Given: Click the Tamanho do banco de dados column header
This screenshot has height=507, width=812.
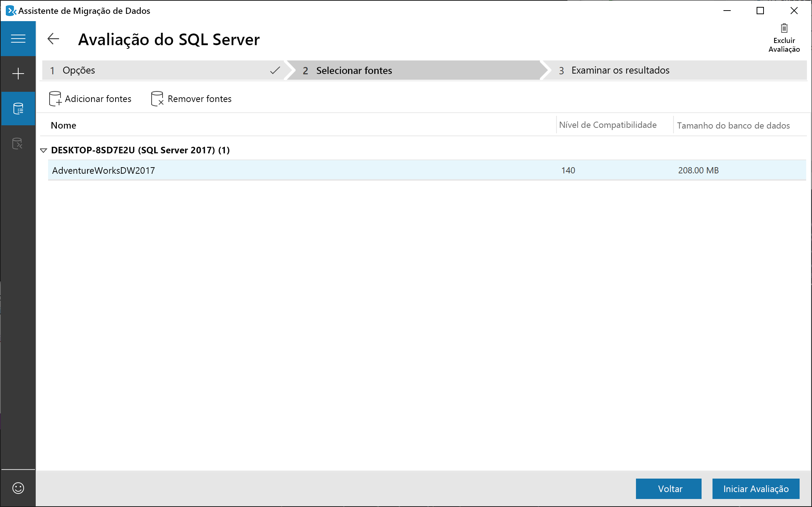Looking at the screenshot, I should pos(734,125).
